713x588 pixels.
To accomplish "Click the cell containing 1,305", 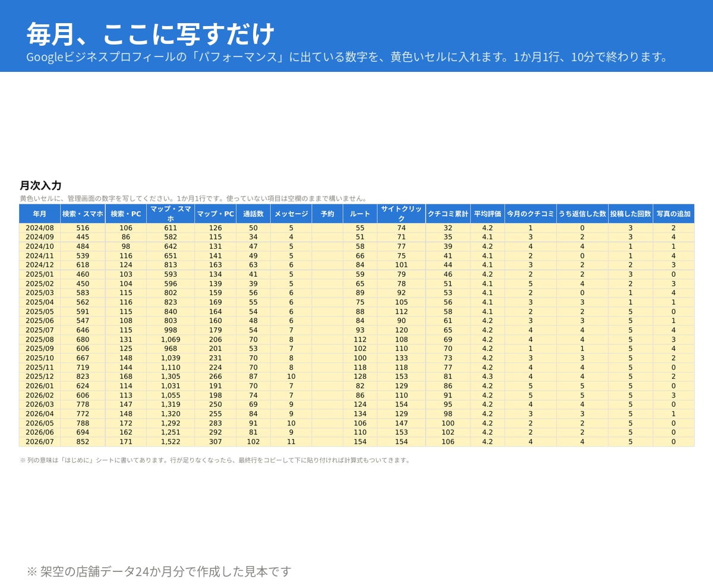I will coord(171,377).
